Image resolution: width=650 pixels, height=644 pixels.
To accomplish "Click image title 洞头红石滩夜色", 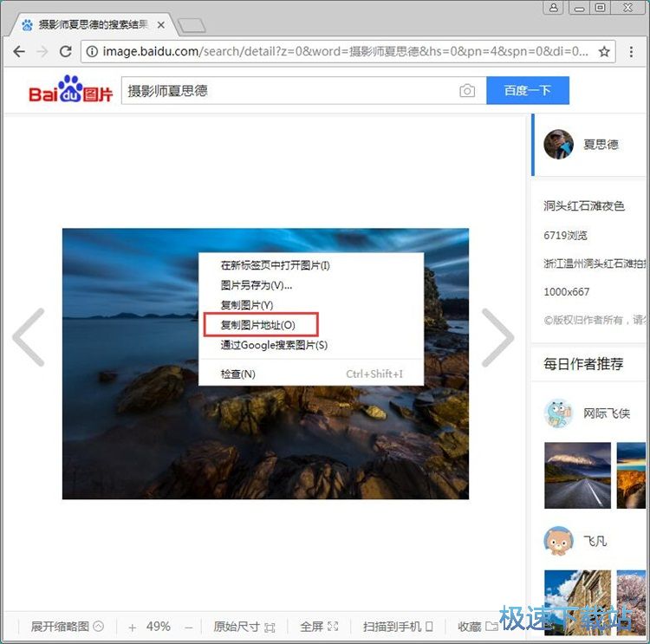I will point(584,205).
